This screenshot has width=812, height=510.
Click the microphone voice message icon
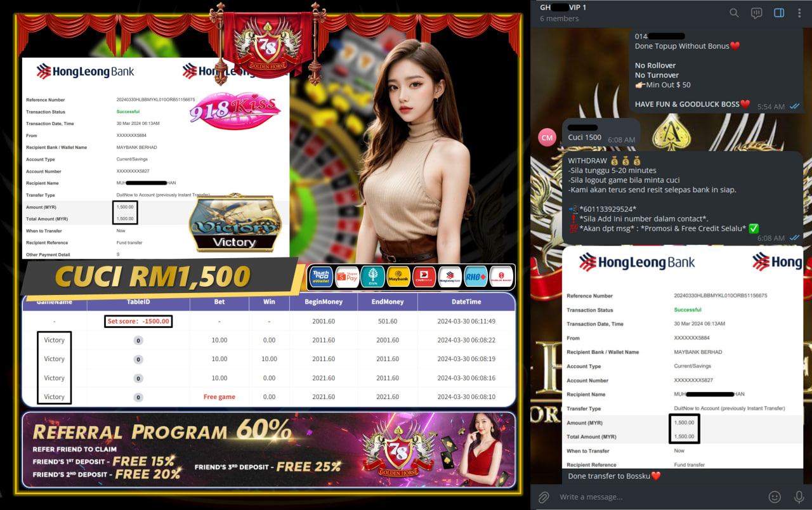[x=799, y=497]
